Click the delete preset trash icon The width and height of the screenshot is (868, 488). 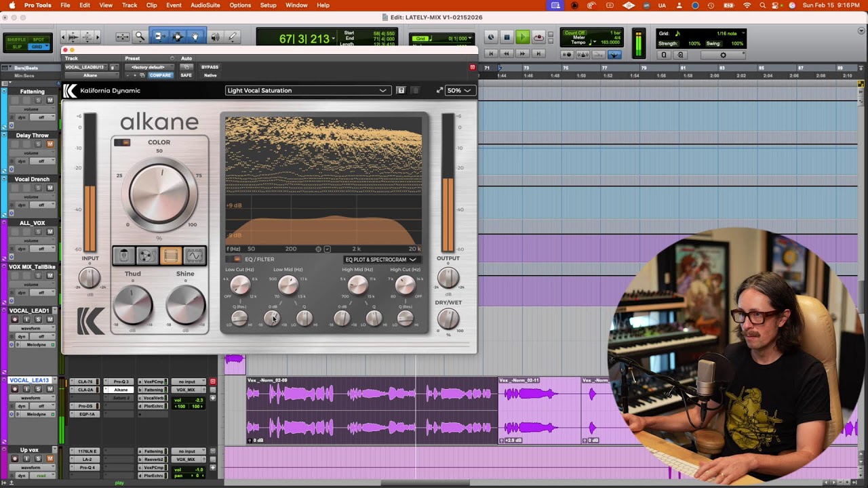415,90
